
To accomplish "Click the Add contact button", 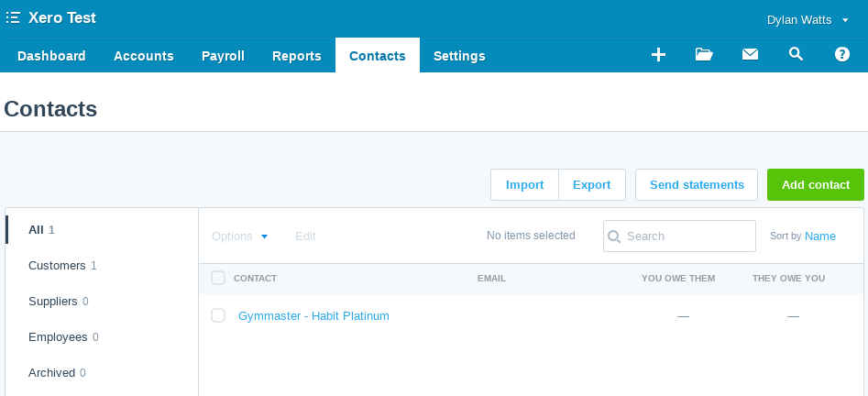I will (816, 185).
